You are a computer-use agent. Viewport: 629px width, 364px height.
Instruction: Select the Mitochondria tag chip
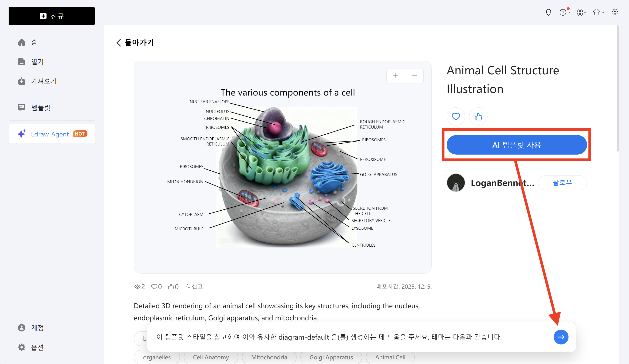pos(269,357)
